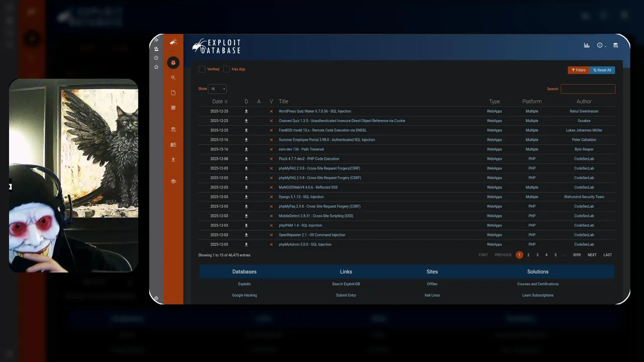The width and height of the screenshot is (644, 362).
Task: Open the Online Training graduation cap icon
Action: point(173,182)
